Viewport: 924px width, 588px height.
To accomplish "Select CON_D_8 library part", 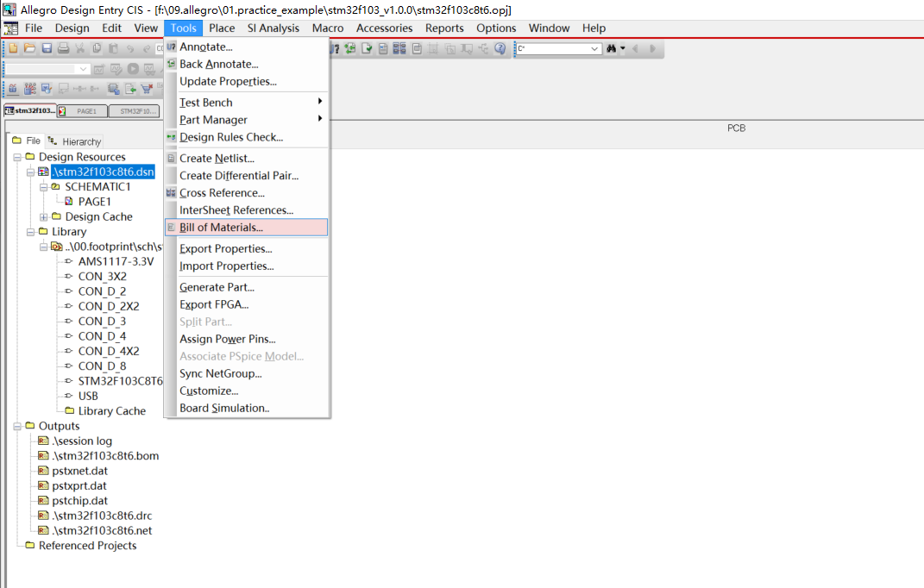I will click(103, 366).
